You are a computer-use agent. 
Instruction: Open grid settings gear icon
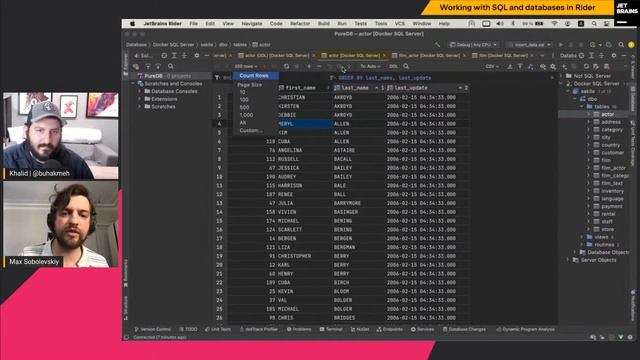(553, 66)
